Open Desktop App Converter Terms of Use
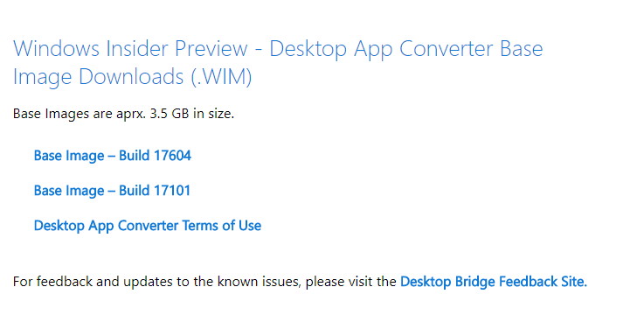 (x=148, y=226)
